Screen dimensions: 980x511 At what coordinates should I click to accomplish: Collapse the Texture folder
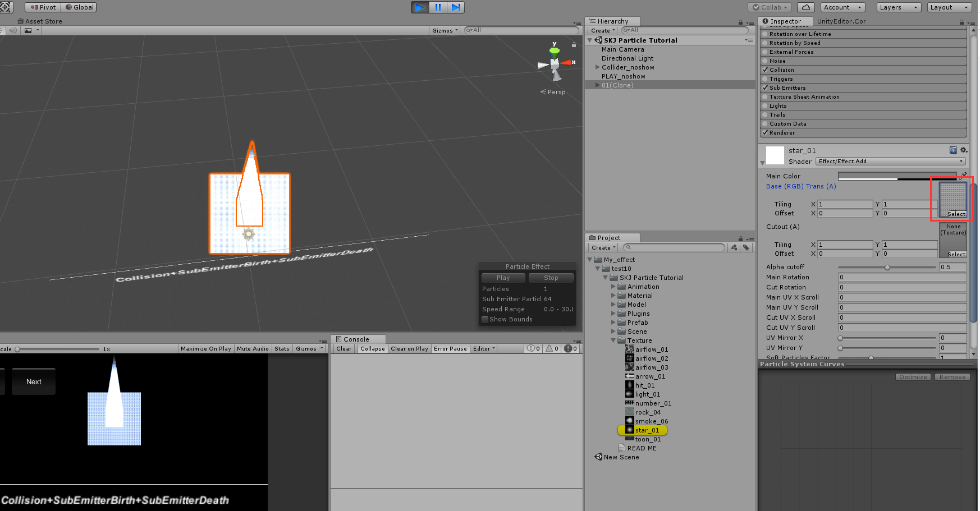click(x=613, y=340)
